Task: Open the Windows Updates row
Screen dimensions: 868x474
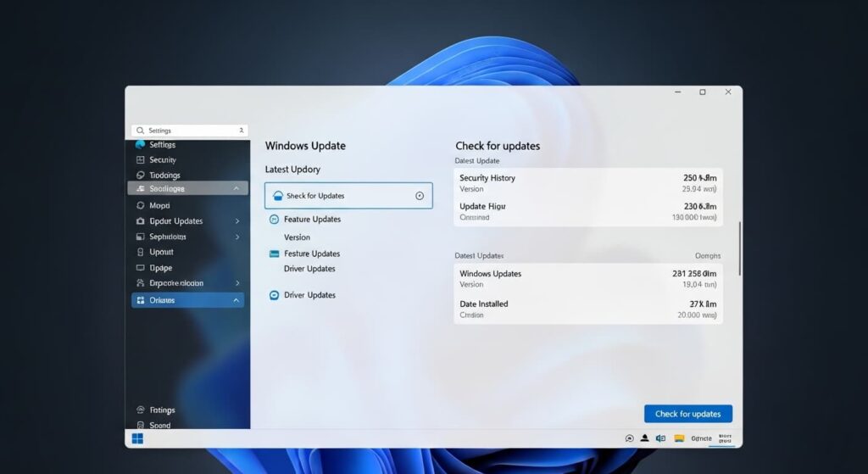Action: tap(588, 278)
